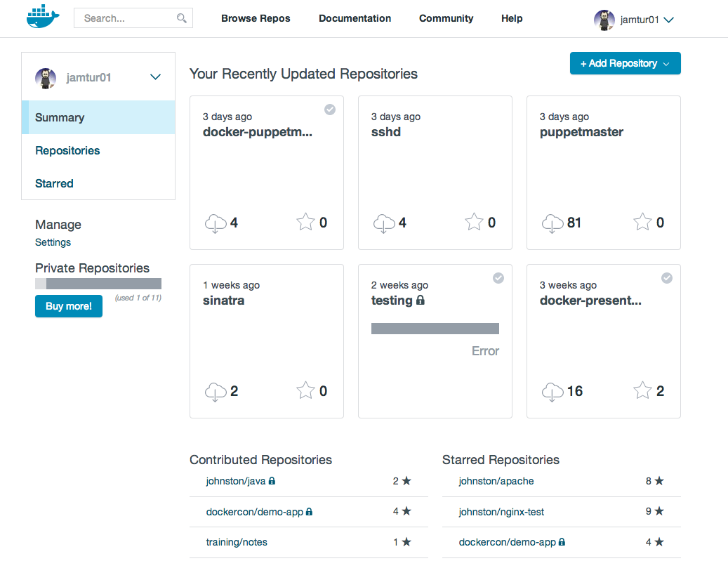Click download cloud icon on sinatra card
Screen dimensions: 728x561
(x=216, y=392)
